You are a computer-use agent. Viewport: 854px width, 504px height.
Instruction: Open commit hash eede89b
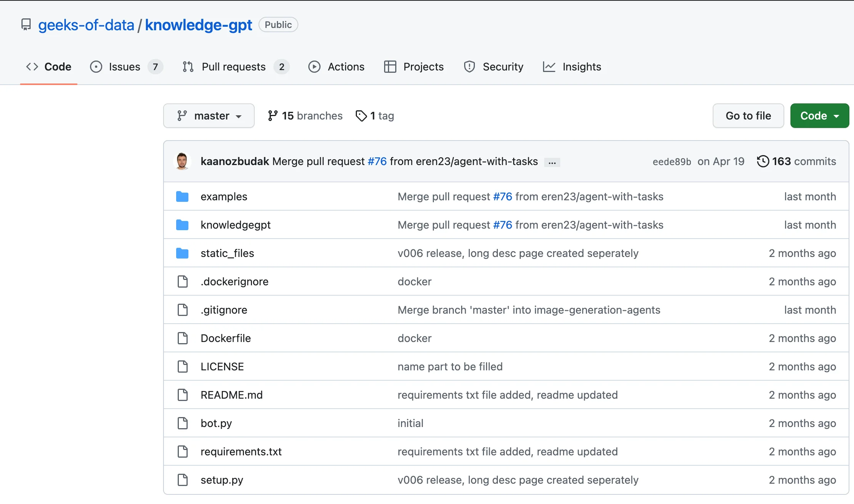672,162
